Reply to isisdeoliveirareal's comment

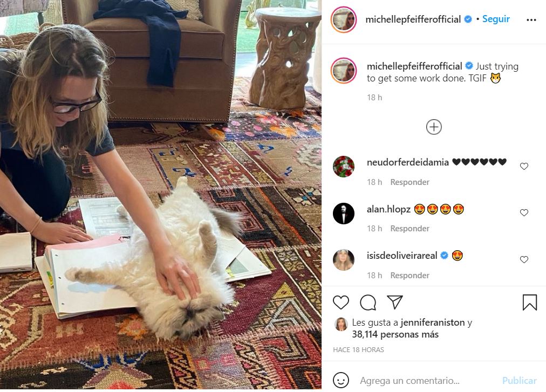(x=410, y=276)
